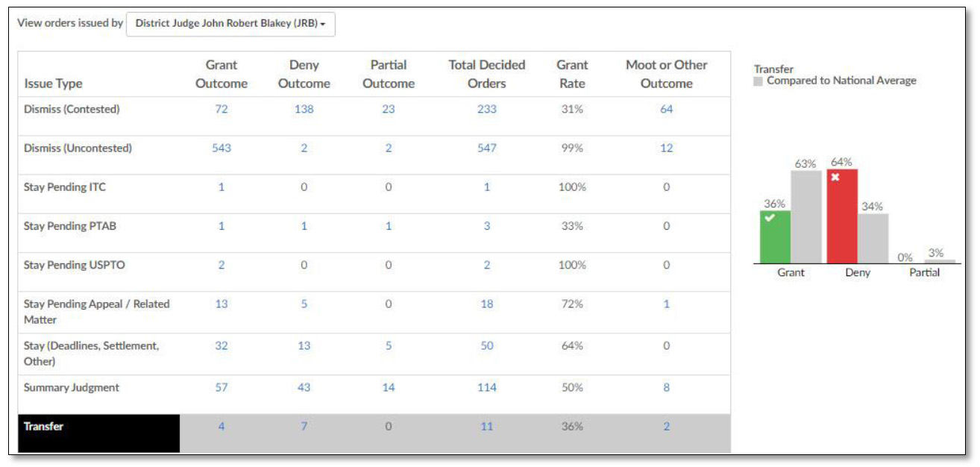This screenshot has height=467, width=980.
Task: Open 72 grant outcomes for Dismiss (Contested)
Action: click(222, 110)
